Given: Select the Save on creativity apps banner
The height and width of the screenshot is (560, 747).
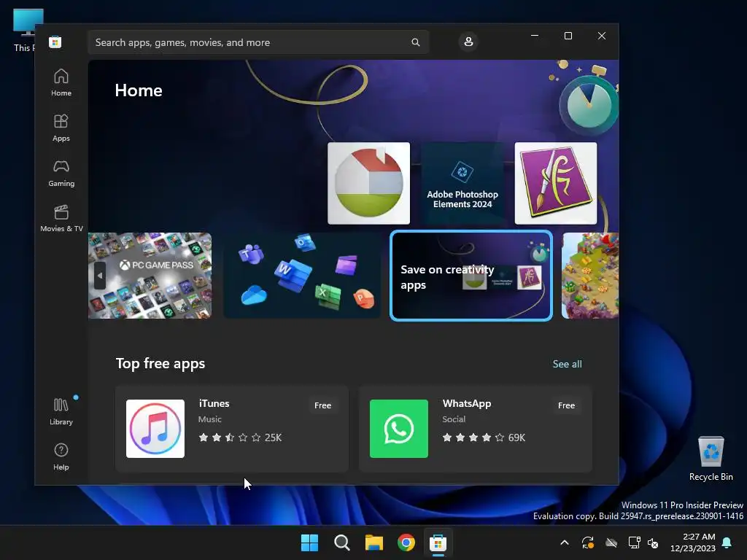Looking at the screenshot, I should pyautogui.click(x=471, y=276).
